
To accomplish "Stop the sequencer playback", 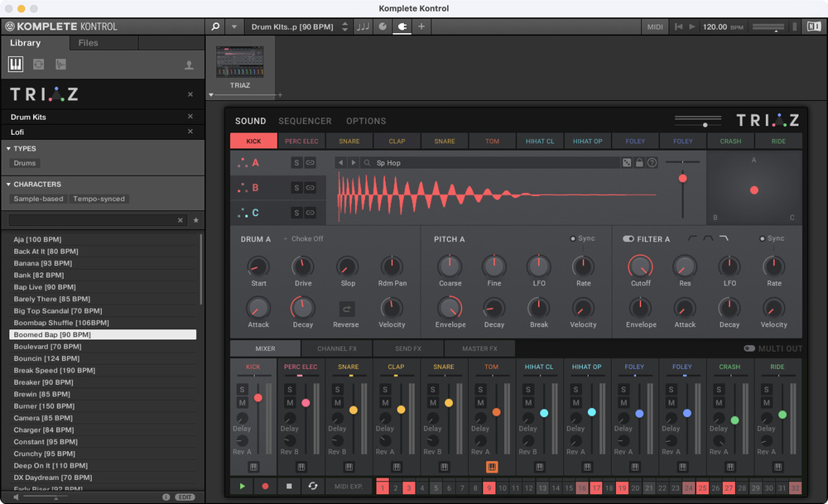I will point(289,486).
